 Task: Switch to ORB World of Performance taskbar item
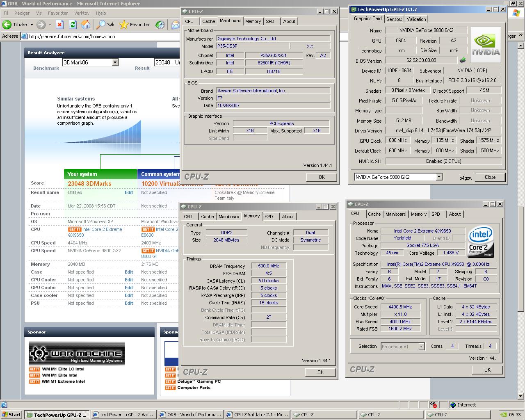[190, 415]
